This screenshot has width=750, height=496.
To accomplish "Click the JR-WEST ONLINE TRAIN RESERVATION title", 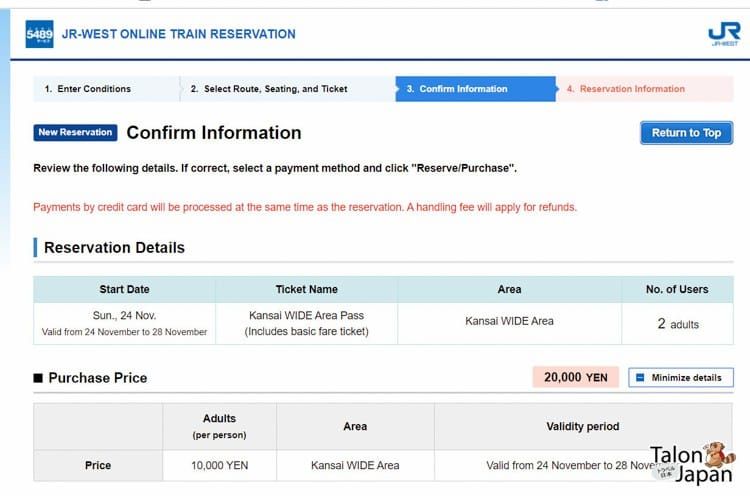I will click(x=178, y=34).
